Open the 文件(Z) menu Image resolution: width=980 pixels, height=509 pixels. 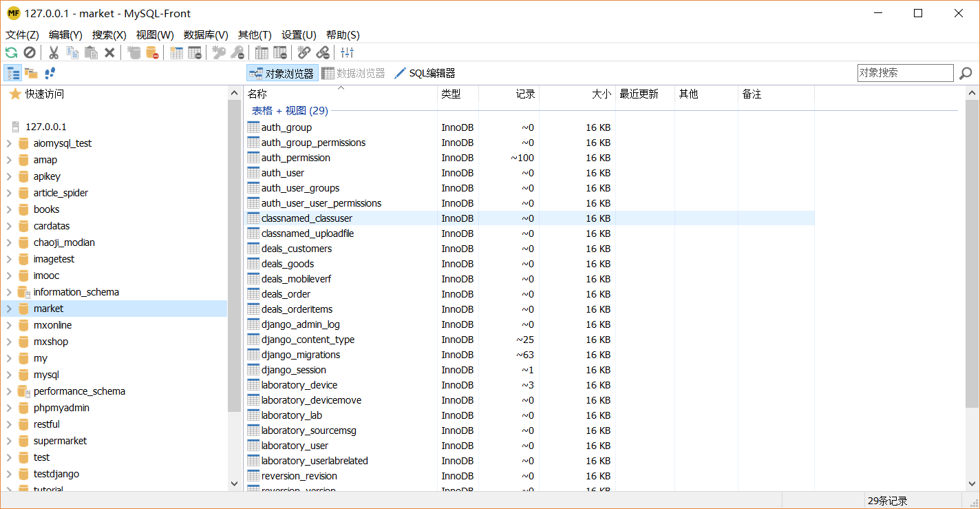pyautogui.click(x=22, y=34)
